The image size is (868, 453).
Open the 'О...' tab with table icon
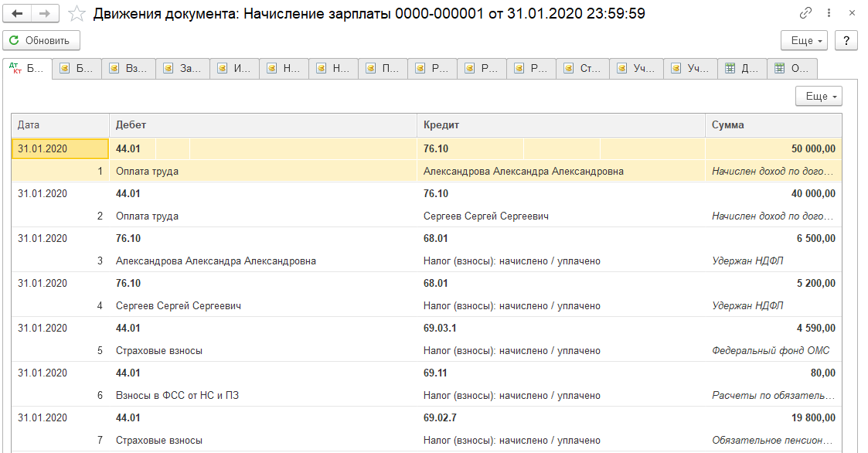pos(791,69)
